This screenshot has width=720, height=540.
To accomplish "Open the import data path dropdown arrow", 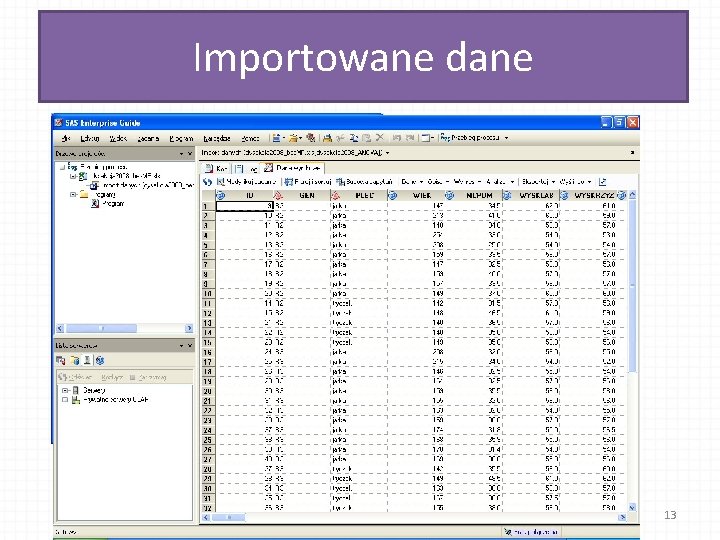I will point(388,152).
